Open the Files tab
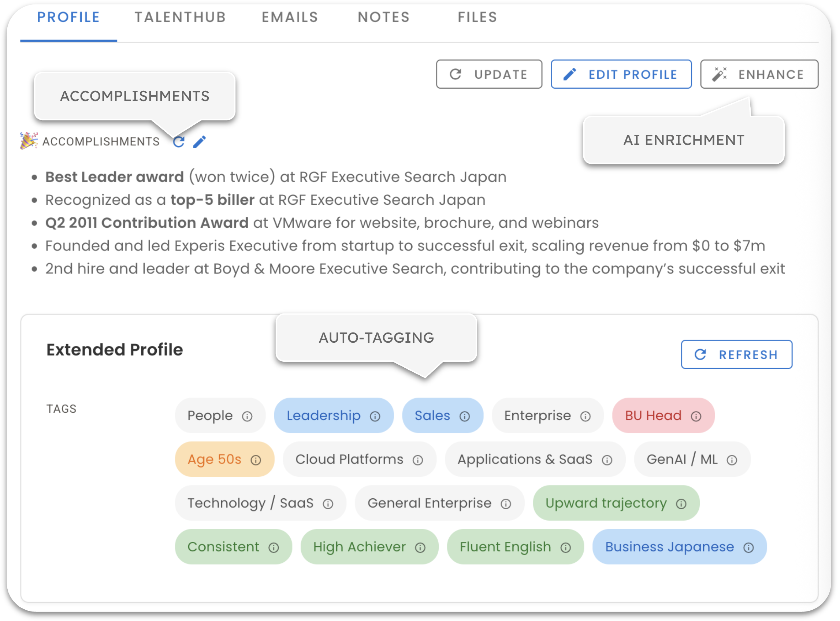 pyautogui.click(x=477, y=17)
